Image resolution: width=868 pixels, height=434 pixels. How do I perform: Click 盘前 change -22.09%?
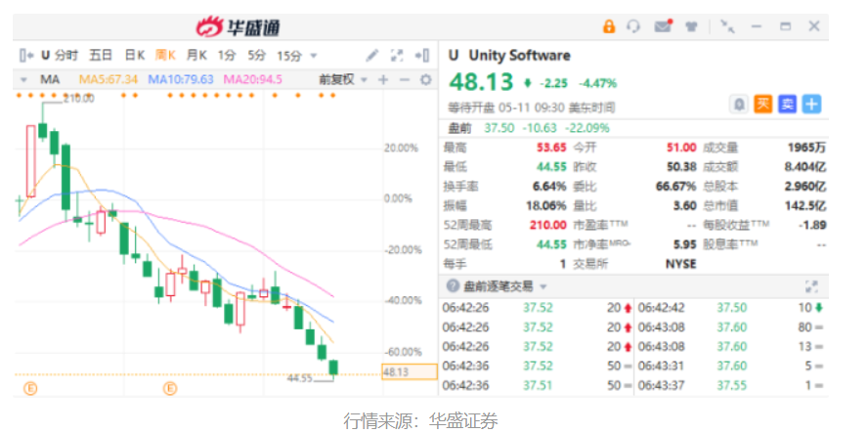(586, 128)
